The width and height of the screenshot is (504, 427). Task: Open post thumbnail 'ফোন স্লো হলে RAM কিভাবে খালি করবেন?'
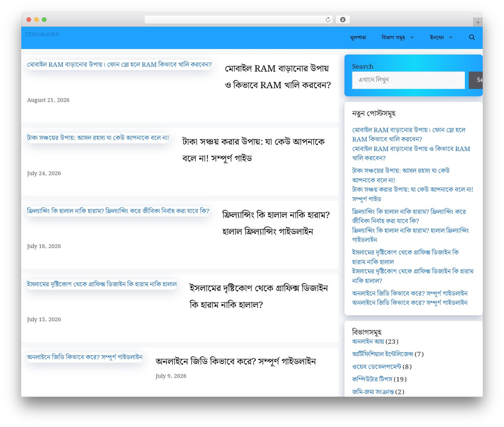[119, 65]
